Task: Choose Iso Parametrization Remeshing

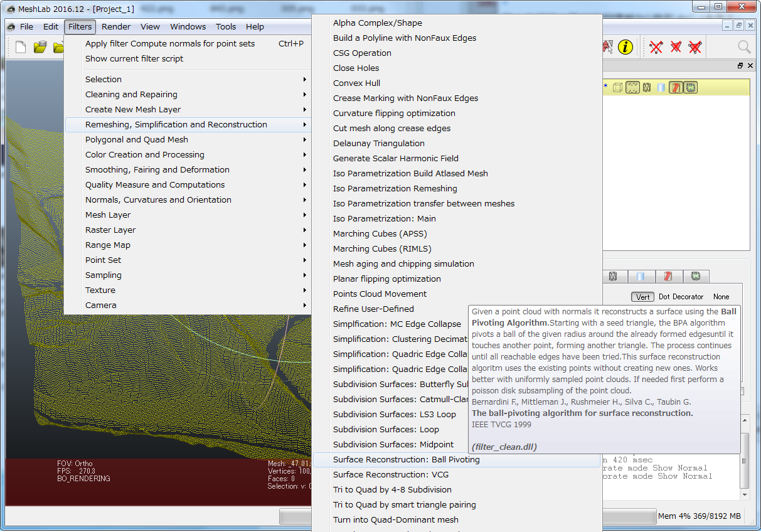Action: pos(457,188)
